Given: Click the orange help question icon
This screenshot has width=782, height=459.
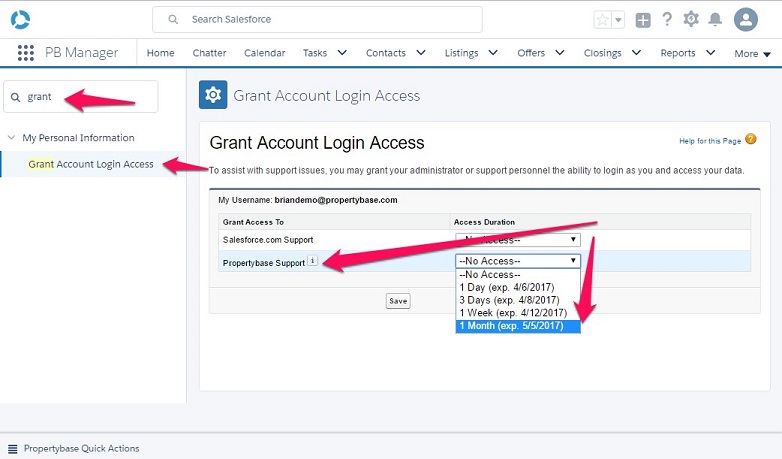Looking at the screenshot, I should click(751, 139).
